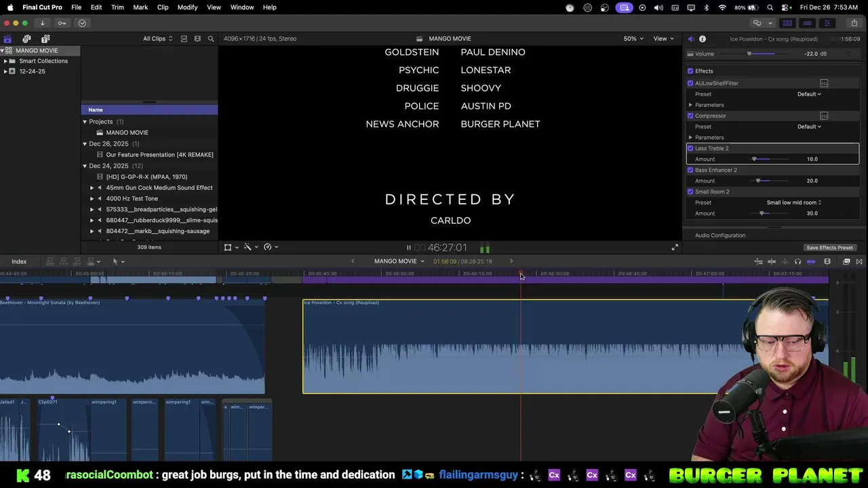The width and height of the screenshot is (868, 488).
Task: Open viewer zoom 50% dropdown
Action: 633,39
